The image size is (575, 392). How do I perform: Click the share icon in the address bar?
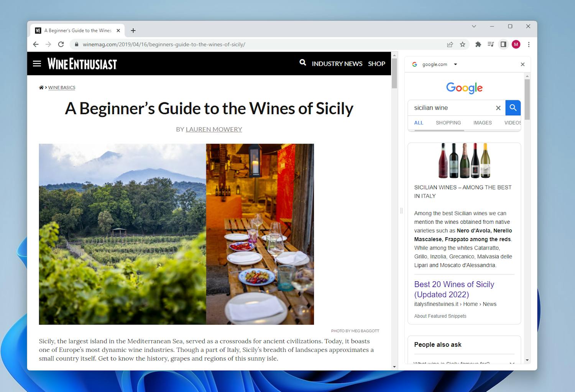click(x=449, y=44)
